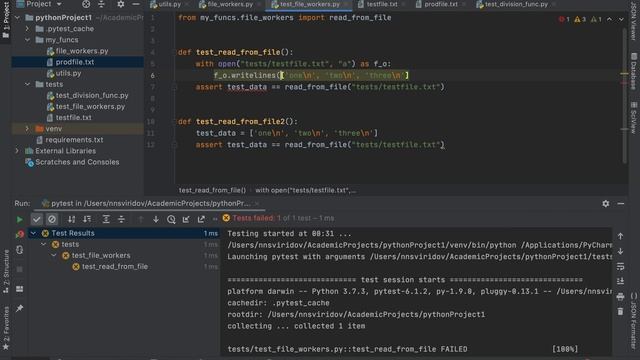Pin the Run tab with pin icon

coord(19,308)
